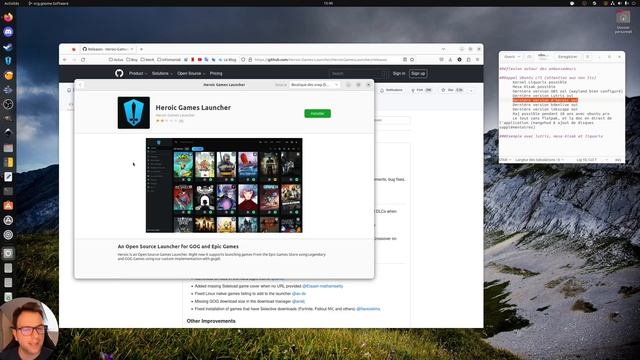Click the Star button on GitHub
The image size is (640, 360).
pos(452,90)
